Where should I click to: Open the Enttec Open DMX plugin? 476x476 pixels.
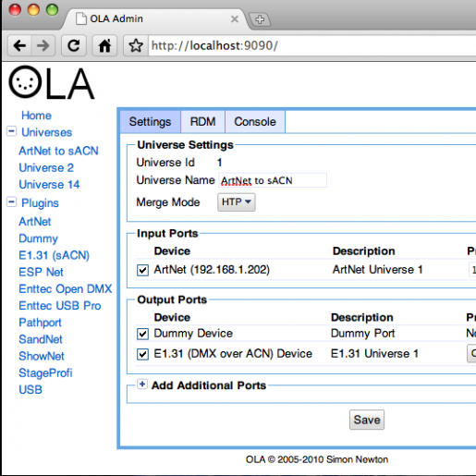pos(66,289)
